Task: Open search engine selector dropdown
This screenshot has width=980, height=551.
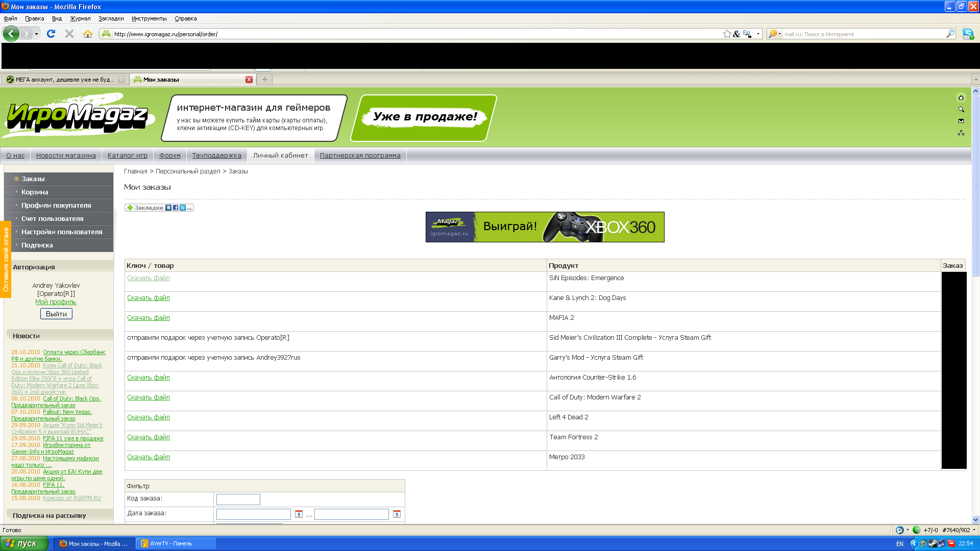Action: click(774, 34)
